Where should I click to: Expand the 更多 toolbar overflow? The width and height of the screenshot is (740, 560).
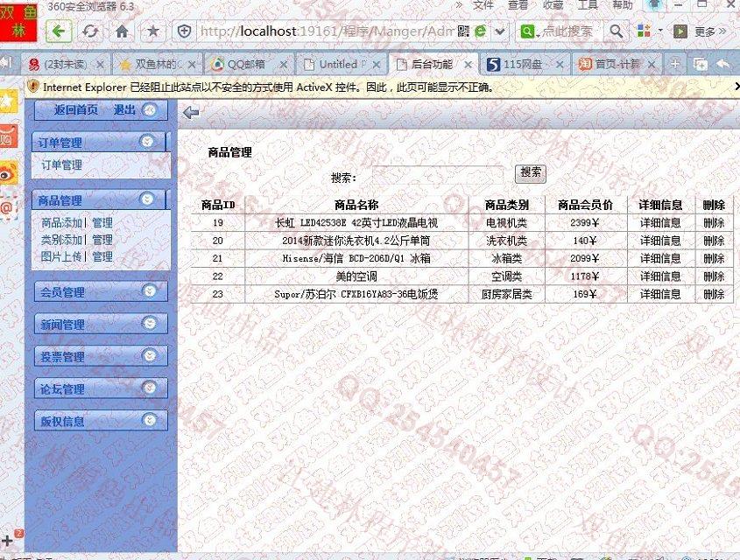point(711,31)
